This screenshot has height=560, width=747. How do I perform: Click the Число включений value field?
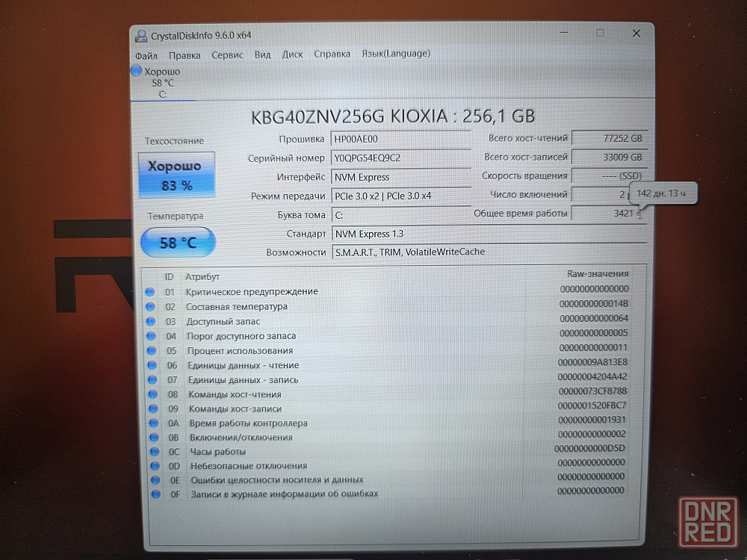point(601,194)
